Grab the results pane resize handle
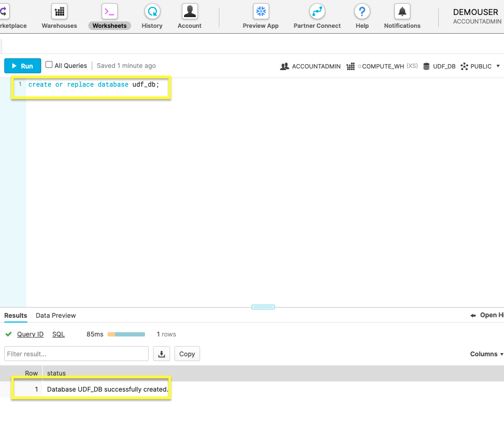The height and width of the screenshot is (421, 504). 263,307
